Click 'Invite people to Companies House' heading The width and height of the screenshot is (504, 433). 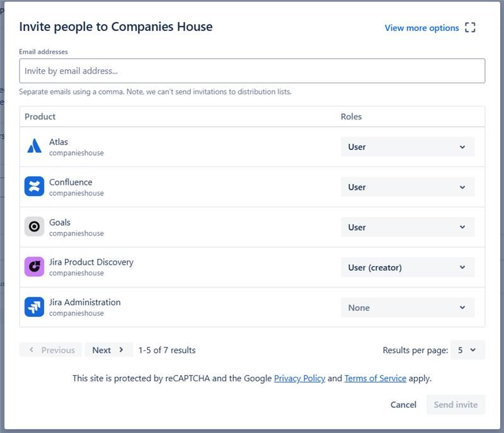tap(116, 26)
